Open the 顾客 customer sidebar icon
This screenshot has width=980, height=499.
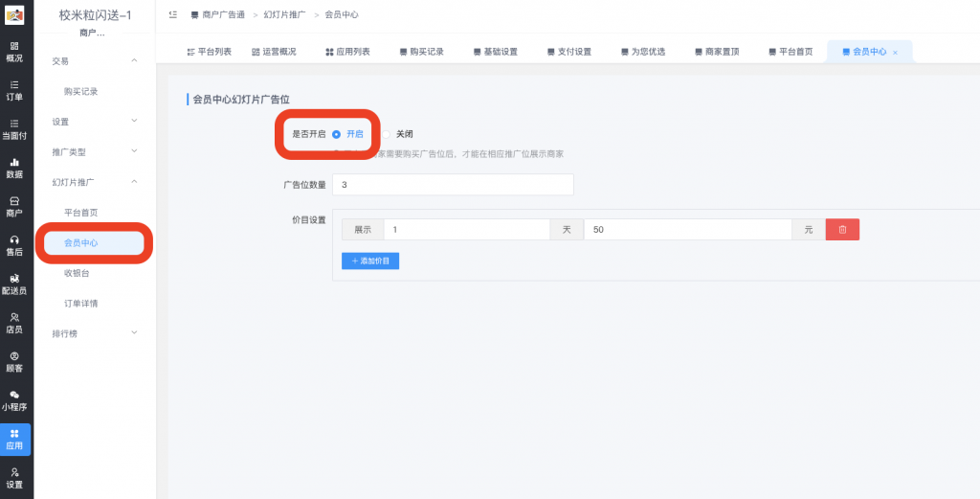14,362
